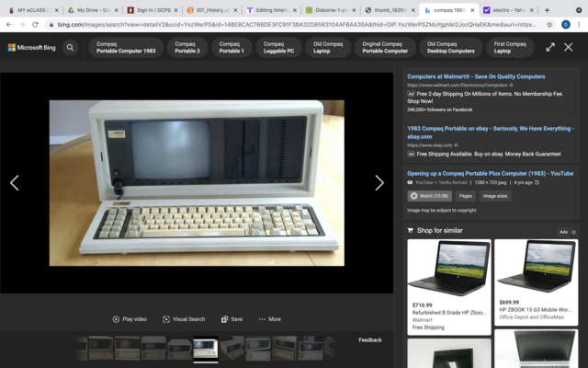
Task: Click the YouTube > TanRu Nomad source link
Action: click(441, 182)
